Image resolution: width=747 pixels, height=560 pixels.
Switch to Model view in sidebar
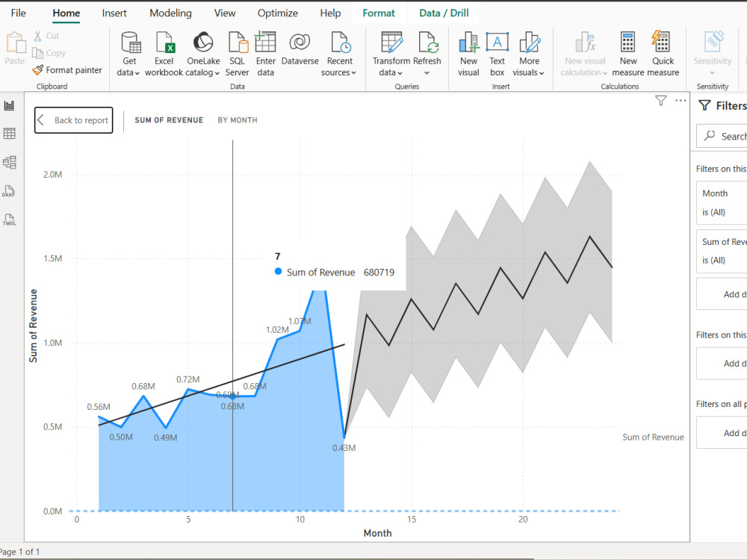point(9,162)
